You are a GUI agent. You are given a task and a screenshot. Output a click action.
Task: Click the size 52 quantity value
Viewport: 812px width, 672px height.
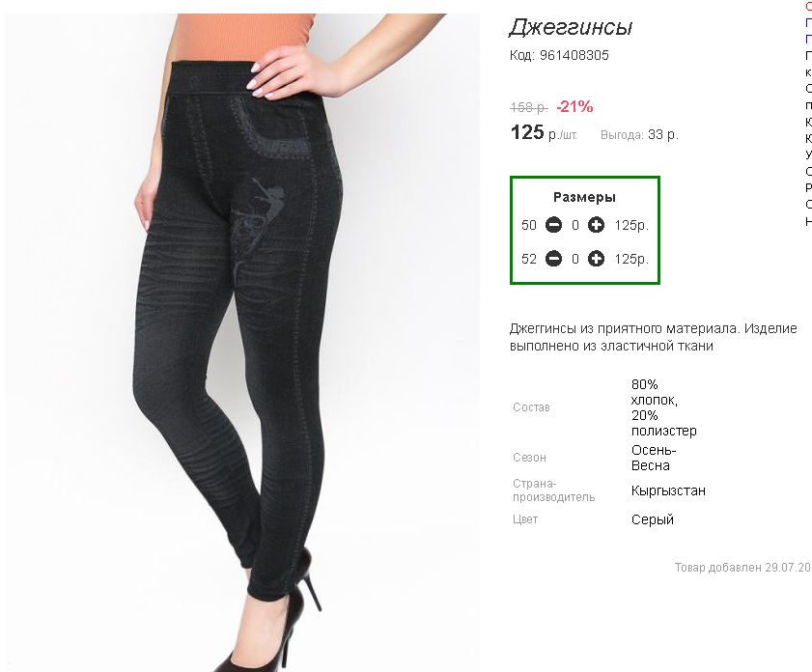(x=574, y=259)
